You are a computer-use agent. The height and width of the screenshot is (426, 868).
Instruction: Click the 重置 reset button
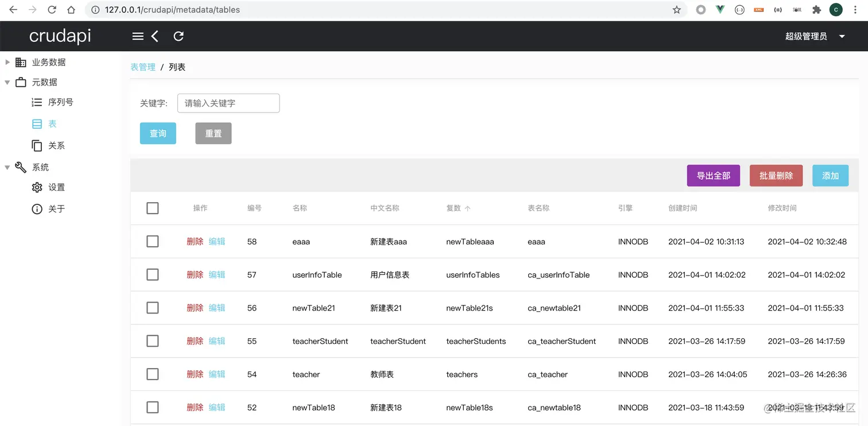(x=214, y=133)
